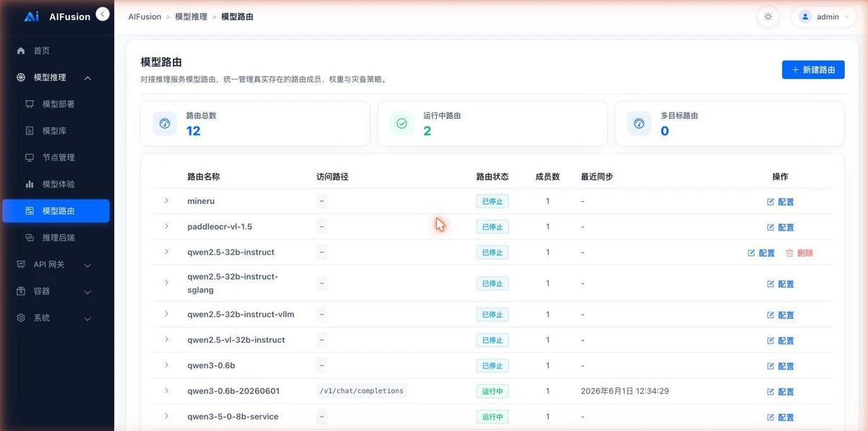Open 模型体验 in the sidebar

pyautogui.click(x=56, y=184)
